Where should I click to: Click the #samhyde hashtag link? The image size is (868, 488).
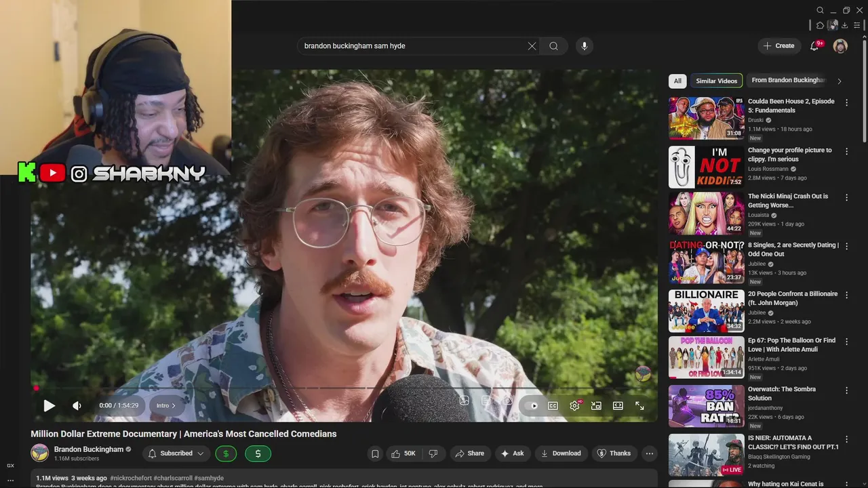click(209, 478)
